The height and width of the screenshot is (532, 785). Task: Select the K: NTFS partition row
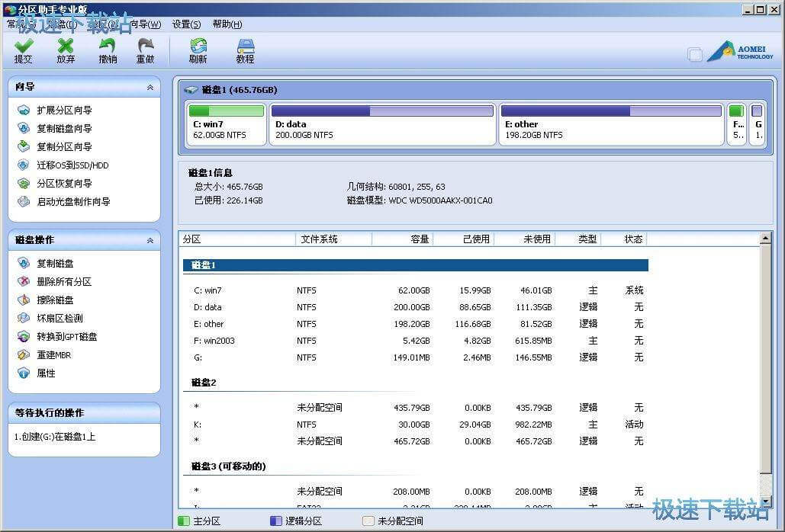416,425
